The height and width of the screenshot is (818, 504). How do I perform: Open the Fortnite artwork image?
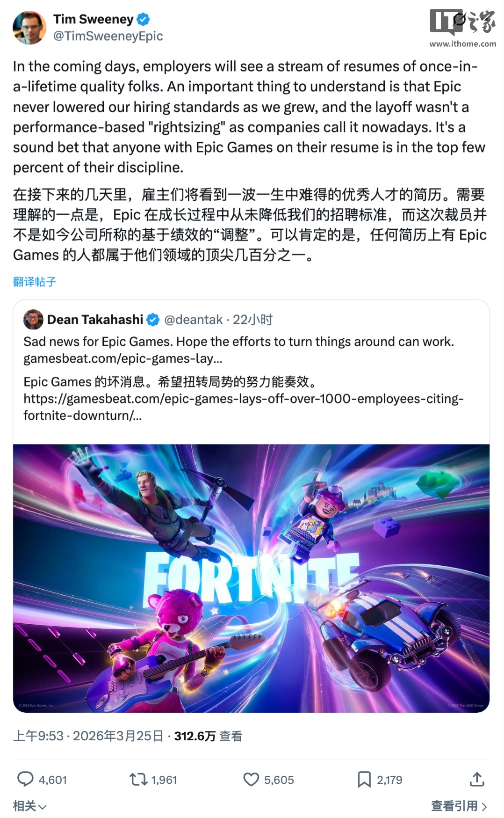coord(251,578)
